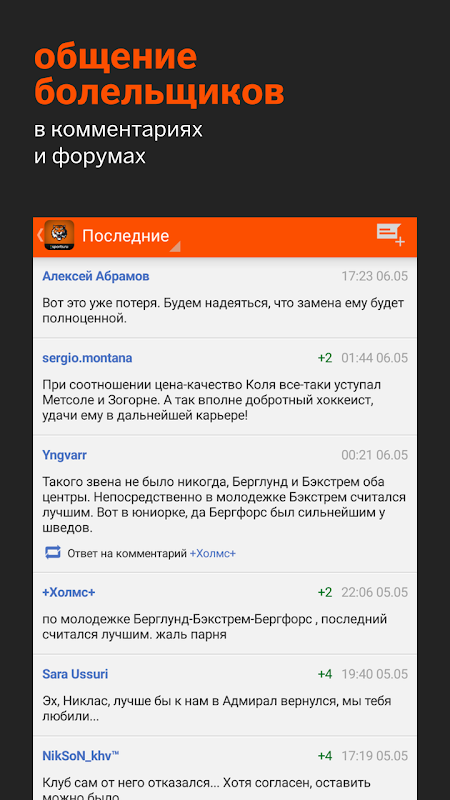Image resolution: width=450 pixels, height=800 pixels.
Task: Tap the +2 rating on sergio.montana's comment
Action: pos(325,358)
